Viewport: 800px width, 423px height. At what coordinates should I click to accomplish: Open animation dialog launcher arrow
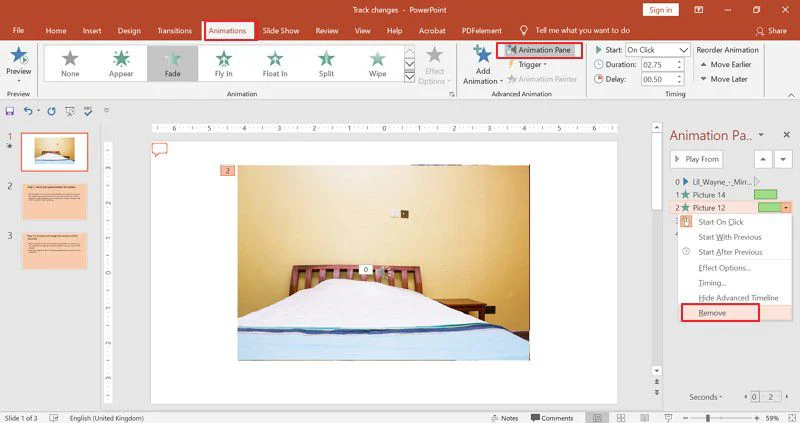[x=452, y=94]
